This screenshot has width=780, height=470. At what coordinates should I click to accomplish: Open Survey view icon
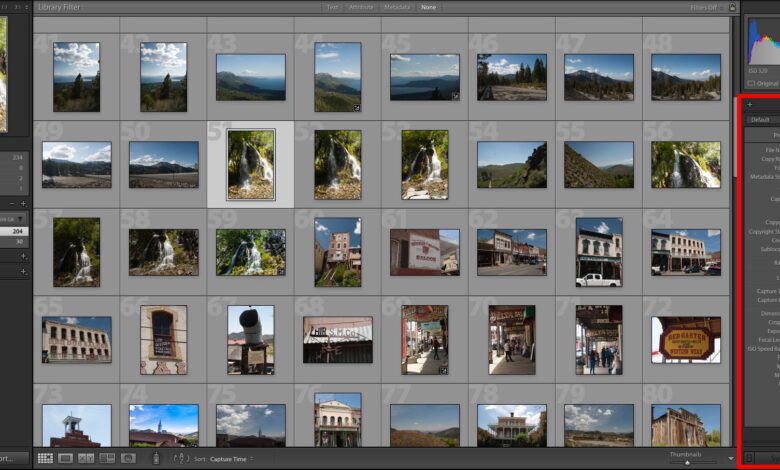107,458
